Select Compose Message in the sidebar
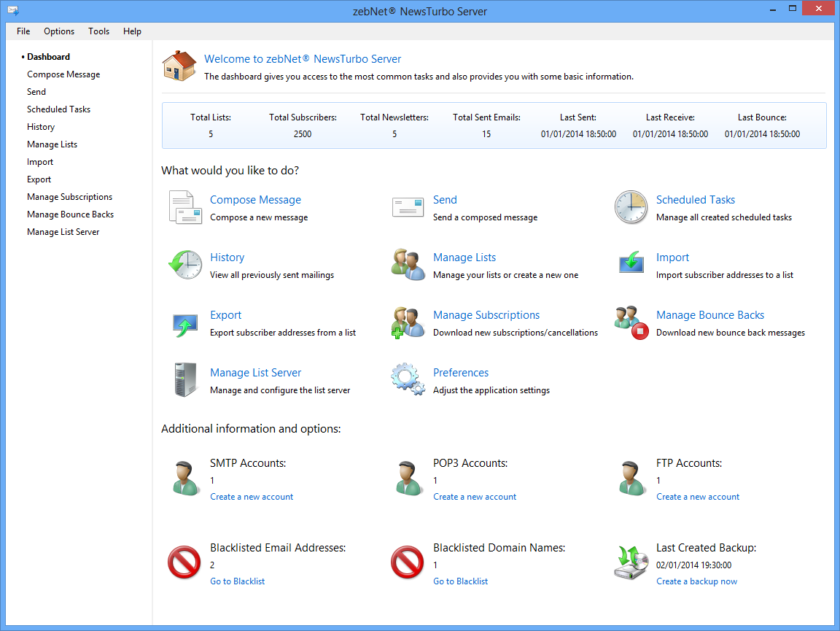 [x=63, y=74]
